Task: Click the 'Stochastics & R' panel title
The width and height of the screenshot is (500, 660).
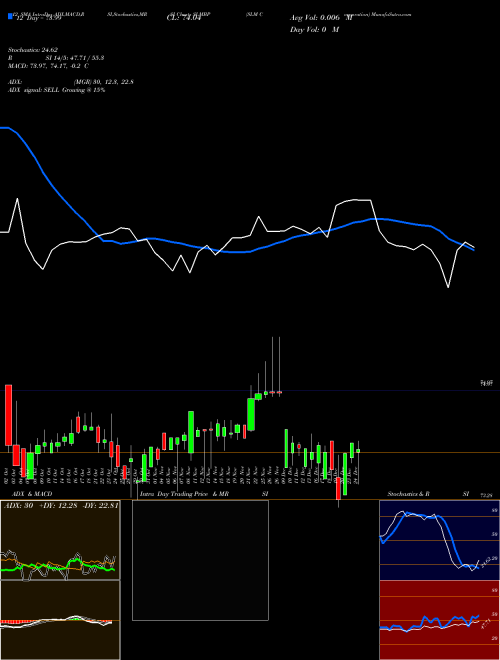Action: coord(408,494)
